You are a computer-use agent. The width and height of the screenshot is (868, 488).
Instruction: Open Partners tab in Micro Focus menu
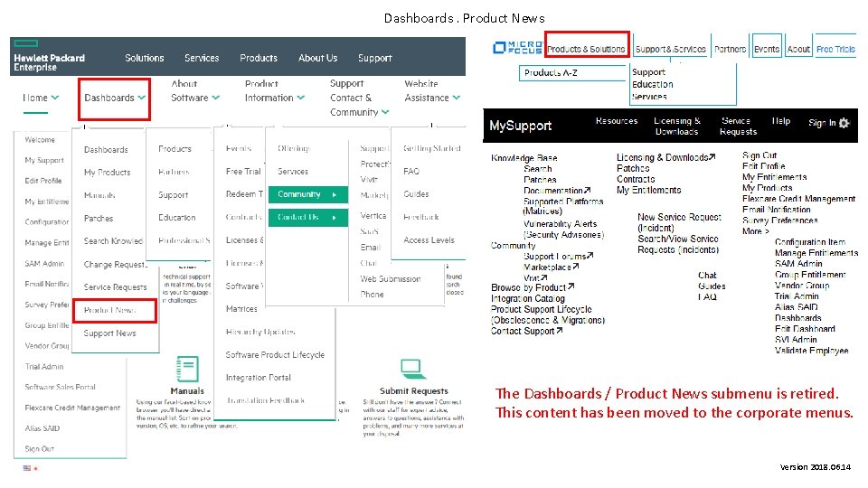pyautogui.click(x=731, y=49)
